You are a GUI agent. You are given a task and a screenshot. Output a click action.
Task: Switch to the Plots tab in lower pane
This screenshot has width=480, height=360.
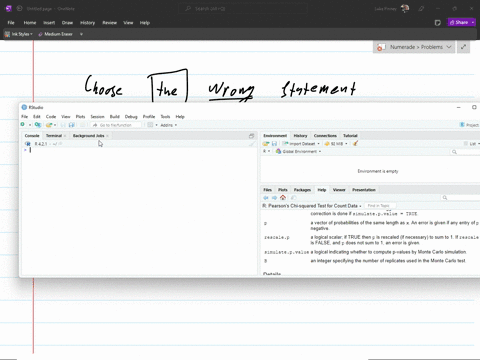click(283, 190)
